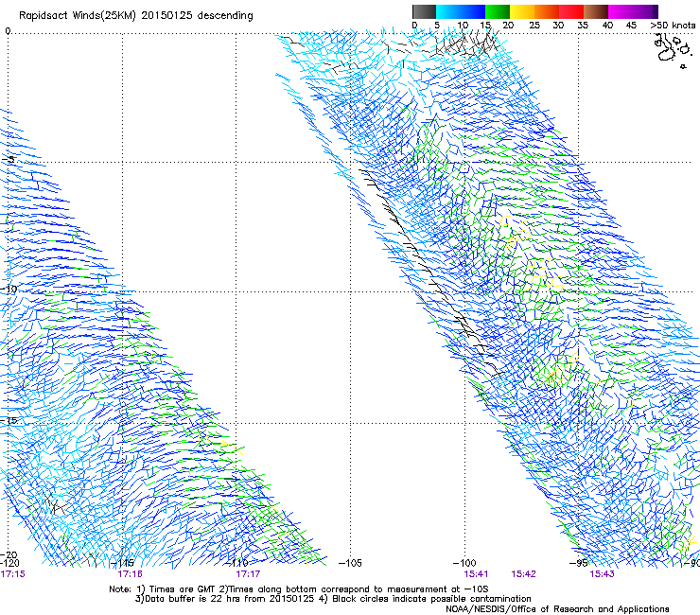Click the brown 35-40 knots color segment
Viewport: 700px width, 615px height.
(x=596, y=11)
